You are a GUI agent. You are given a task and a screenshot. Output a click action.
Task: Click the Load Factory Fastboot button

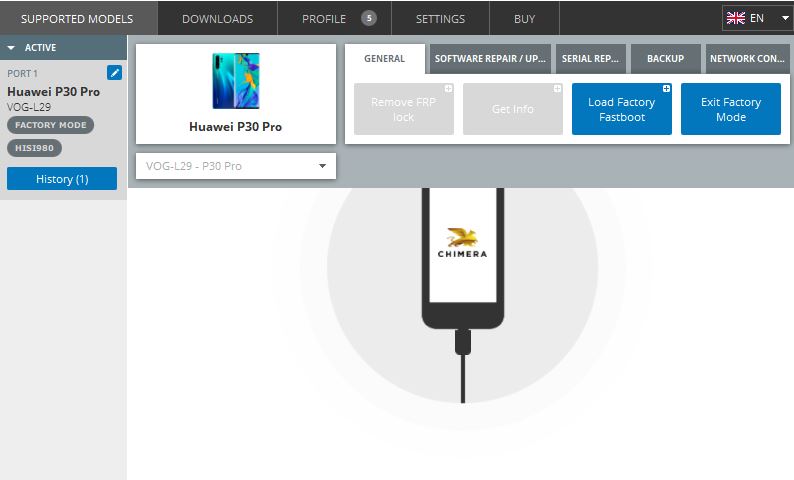[x=622, y=109]
